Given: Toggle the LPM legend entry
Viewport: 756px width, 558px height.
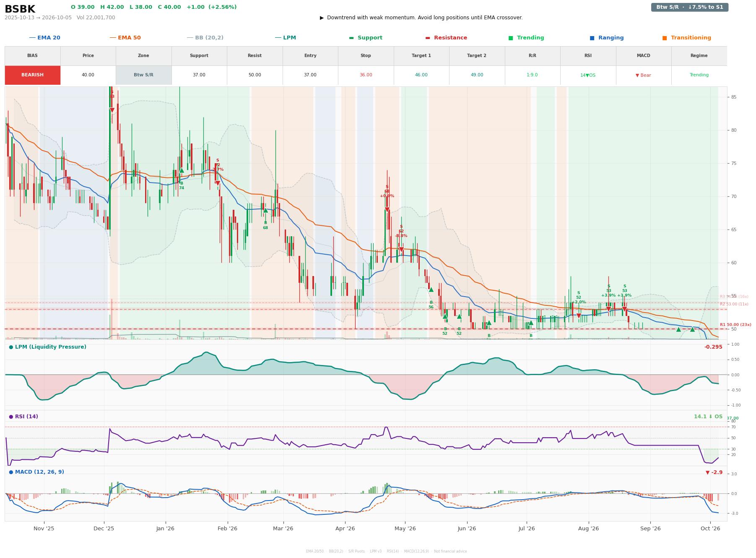Looking at the screenshot, I should point(285,38).
